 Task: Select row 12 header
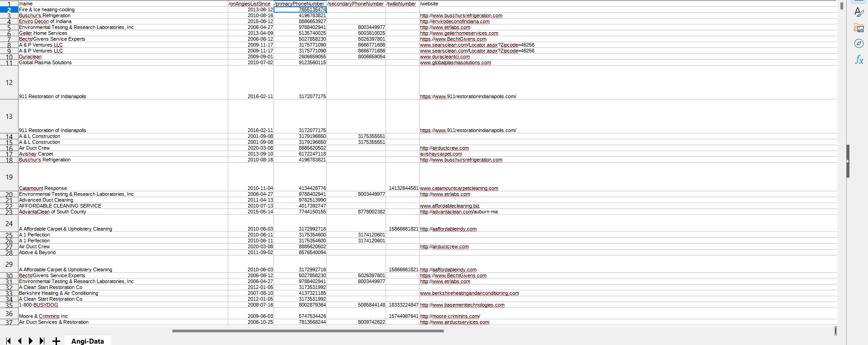tap(9, 82)
